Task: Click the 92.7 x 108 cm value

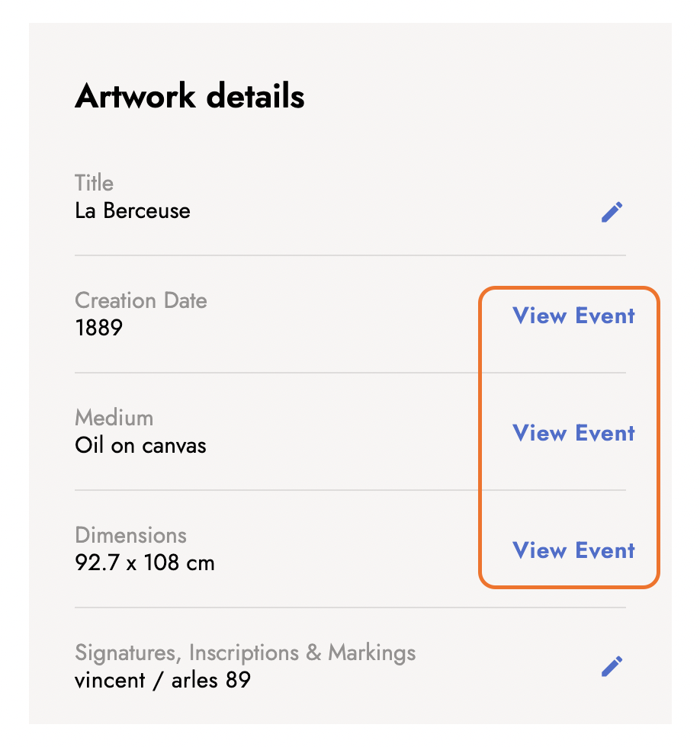Action: 145,563
